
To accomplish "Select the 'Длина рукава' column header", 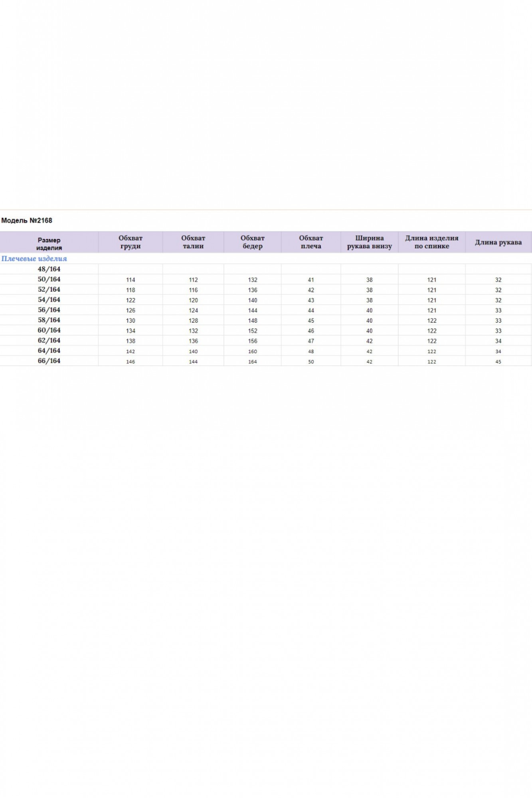I will click(x=498, y=242).
